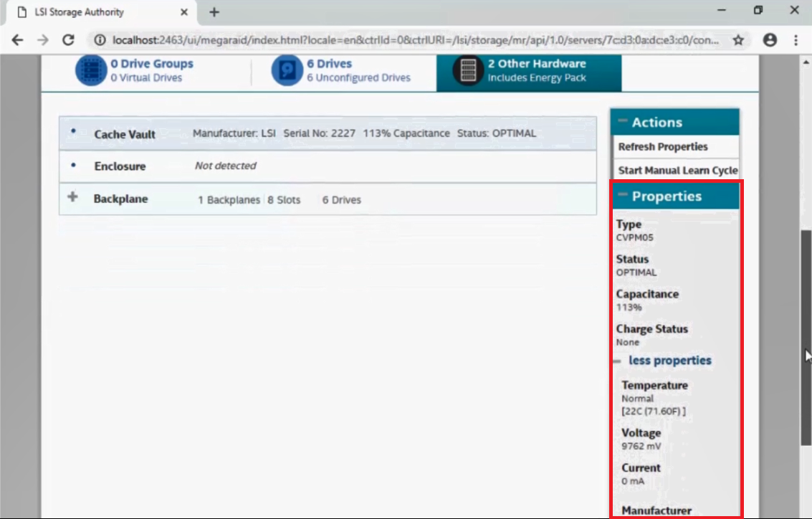Start Manual Learn Cycle
812x519 pixels.
pos(677,171)
